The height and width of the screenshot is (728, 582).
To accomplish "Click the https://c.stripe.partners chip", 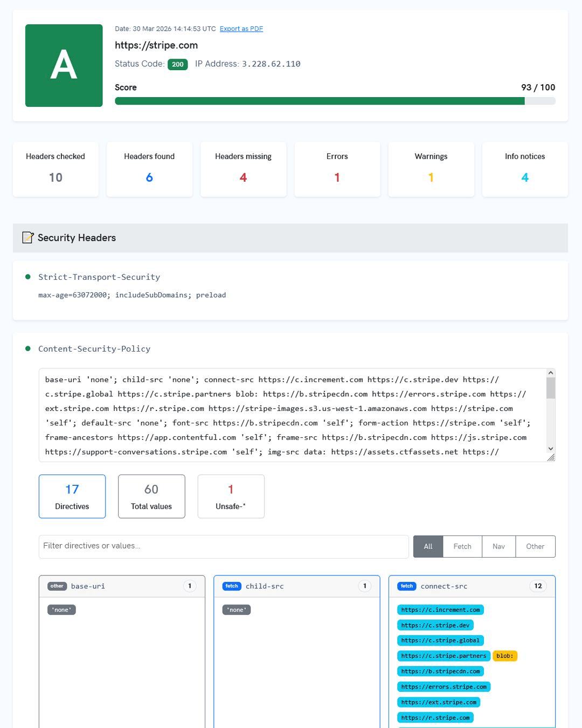I will pos(444,656).
